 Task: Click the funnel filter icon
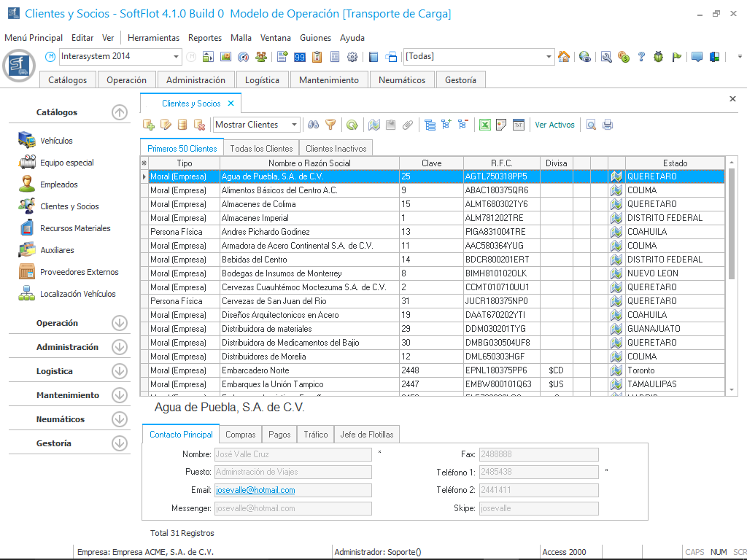click(x=330, y=125)
